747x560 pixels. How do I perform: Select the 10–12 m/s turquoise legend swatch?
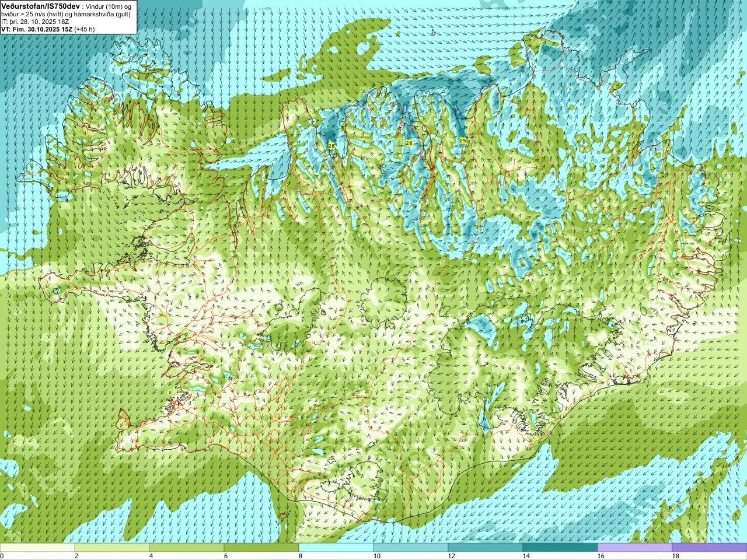[x=411, y=548]
